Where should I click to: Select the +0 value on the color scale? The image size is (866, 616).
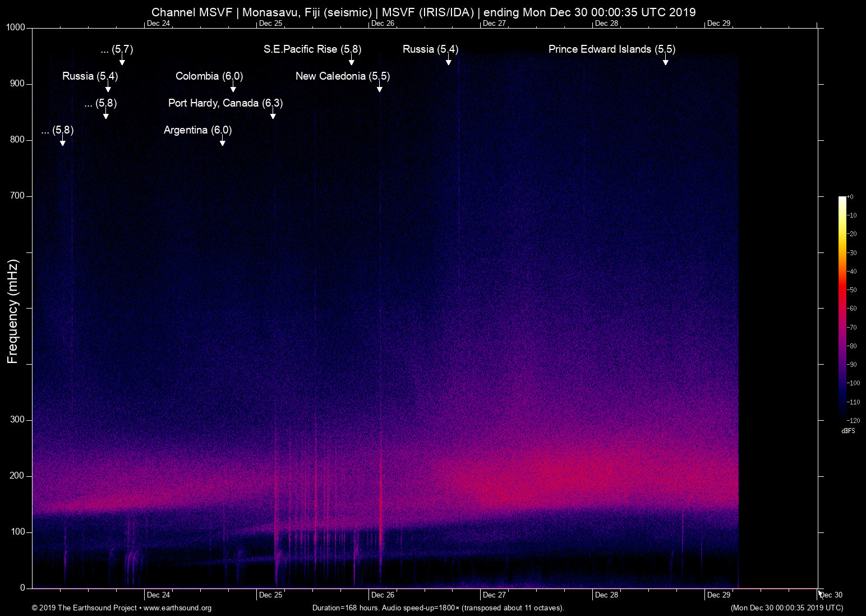click(850, 197)
